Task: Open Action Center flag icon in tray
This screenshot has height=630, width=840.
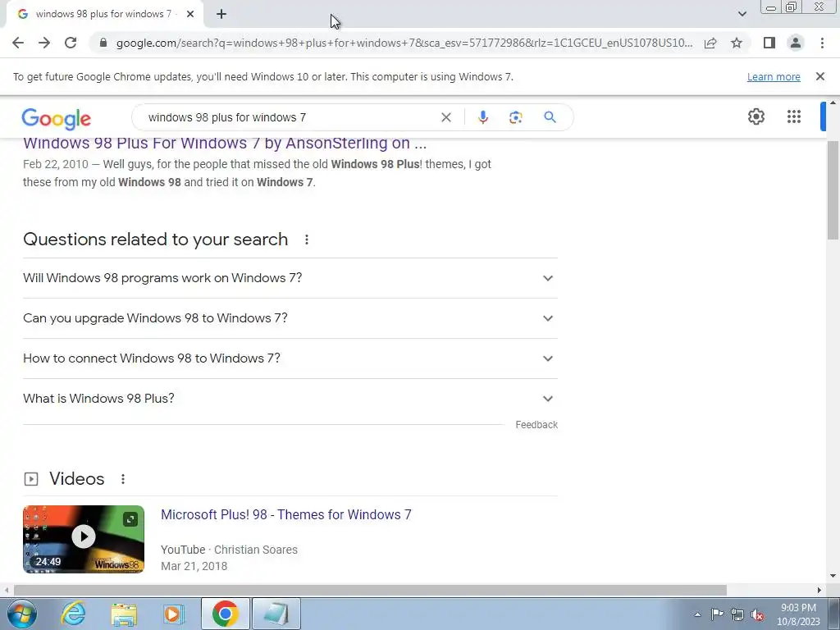Action: (x=717, y=614)
